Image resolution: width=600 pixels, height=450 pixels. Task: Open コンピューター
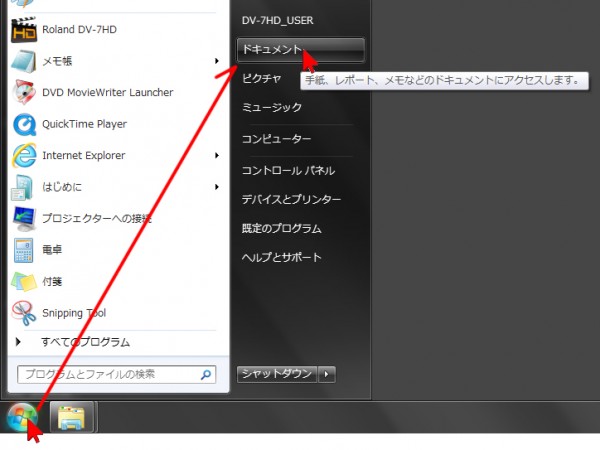(276, 139)
